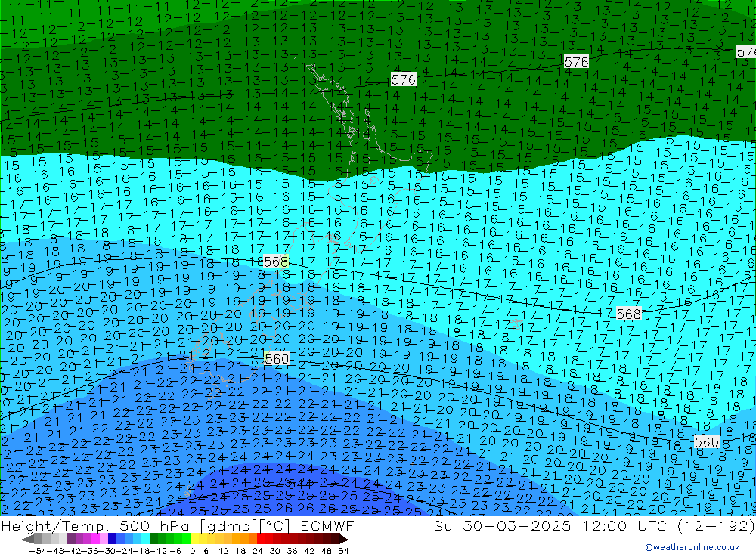Click the dark green swatch above legend value -12
Viewport: 756px width, 554px height.
click(x=153, y=539)
